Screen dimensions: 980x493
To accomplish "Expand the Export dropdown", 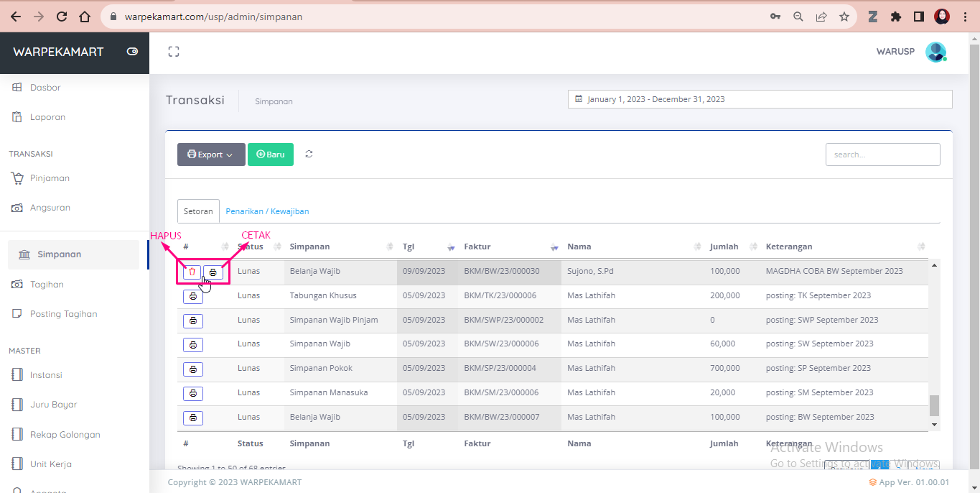I will click(211, 155).
